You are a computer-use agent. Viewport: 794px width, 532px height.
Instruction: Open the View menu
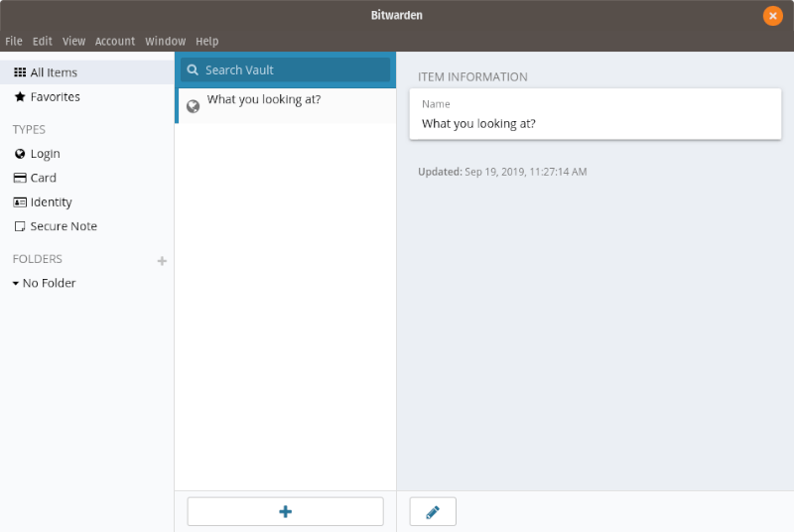pyautogui.click(x=73, y=42)
